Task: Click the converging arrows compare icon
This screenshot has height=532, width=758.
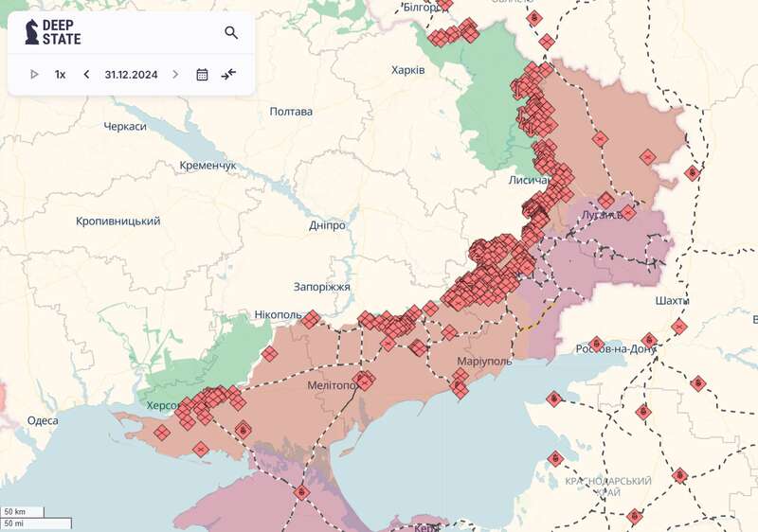Action: 228,74
